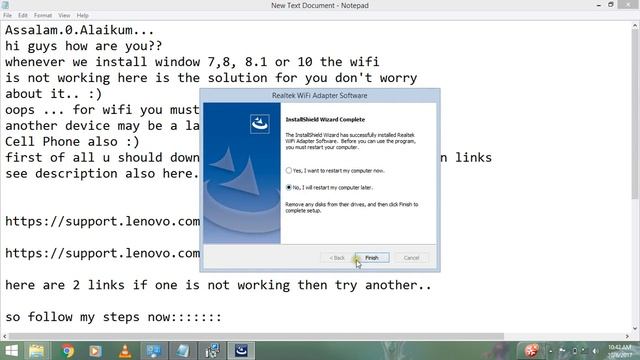
Task: Click the Cancel button in the wizard
Action: [411, 258]
